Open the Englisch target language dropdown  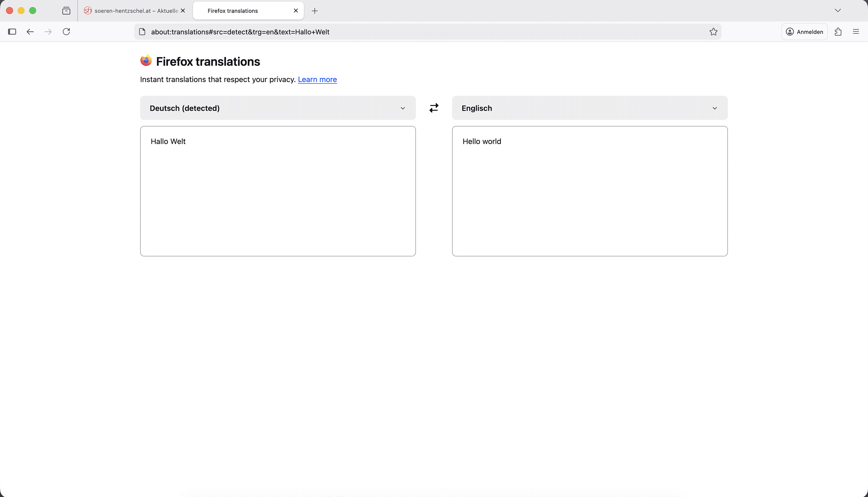[590, 108]
